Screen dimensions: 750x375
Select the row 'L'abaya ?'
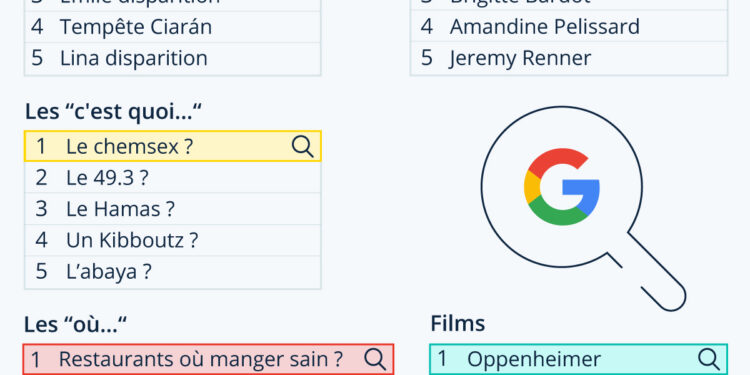click(173, 272)
